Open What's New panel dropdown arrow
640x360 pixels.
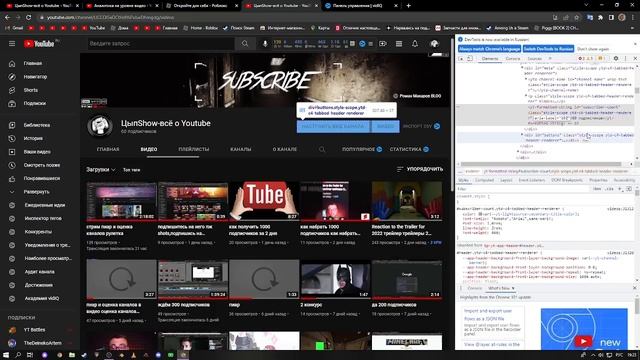[513, 288]
